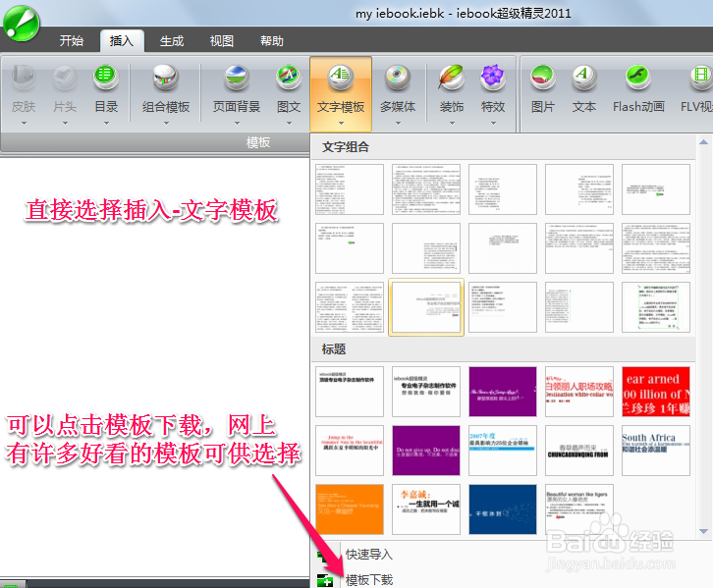
Task: Expand the 目录 dropdown arrow
Action: (x=106, y=124)
